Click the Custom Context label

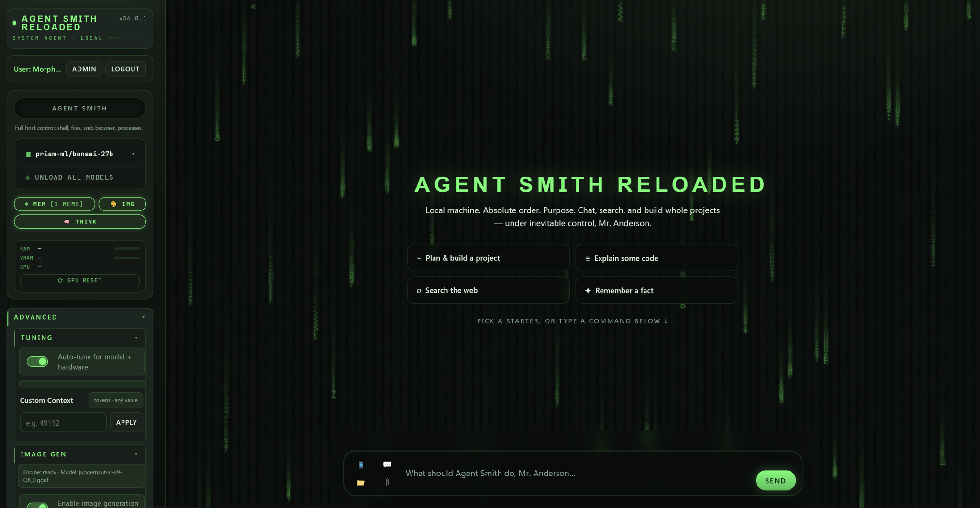(46, 400)
